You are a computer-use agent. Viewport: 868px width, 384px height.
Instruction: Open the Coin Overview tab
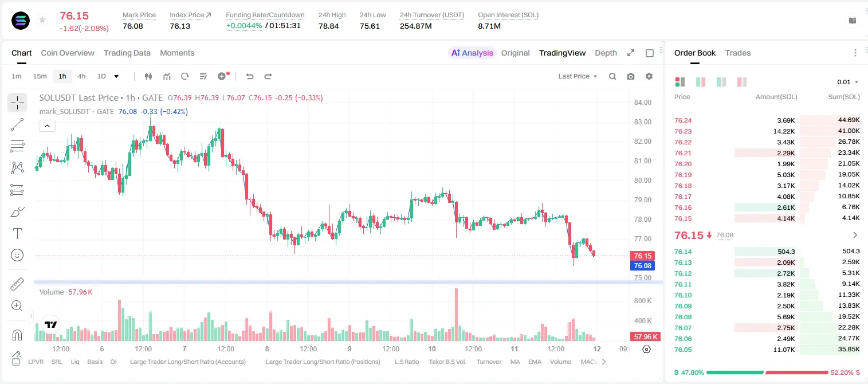68,53
